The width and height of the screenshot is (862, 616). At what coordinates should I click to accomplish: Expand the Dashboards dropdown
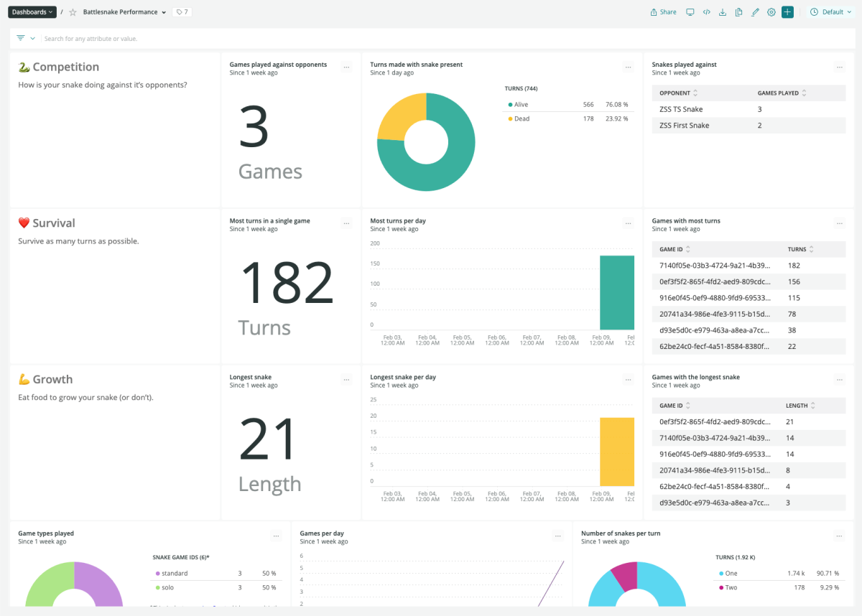pyautogui.click(x=32, y=12)
